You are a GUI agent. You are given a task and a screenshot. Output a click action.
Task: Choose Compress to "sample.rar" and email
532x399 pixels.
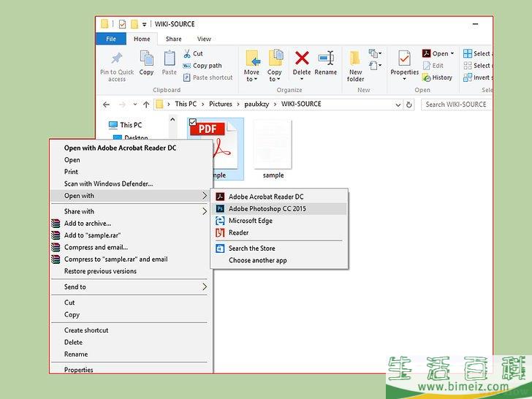coord(132,259)
